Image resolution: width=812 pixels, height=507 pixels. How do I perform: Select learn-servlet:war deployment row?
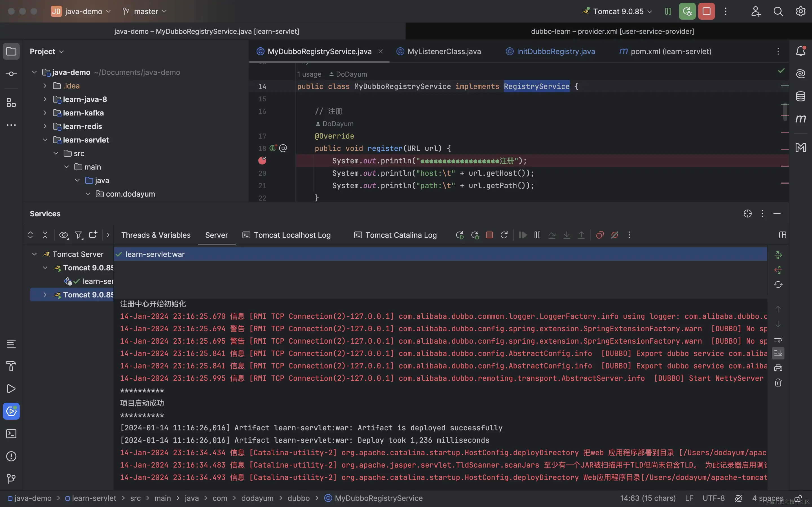(155, 254)
